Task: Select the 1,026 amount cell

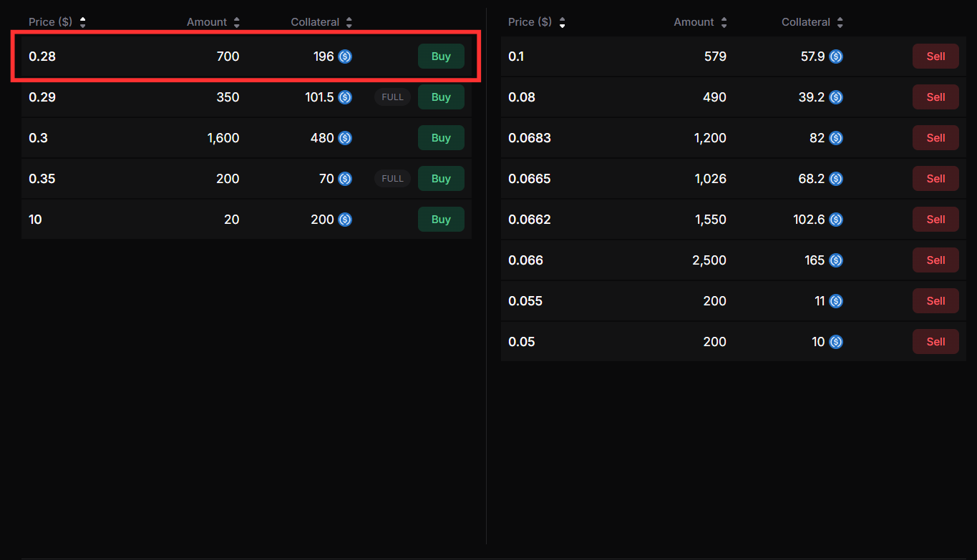Action: pos(710,179)
